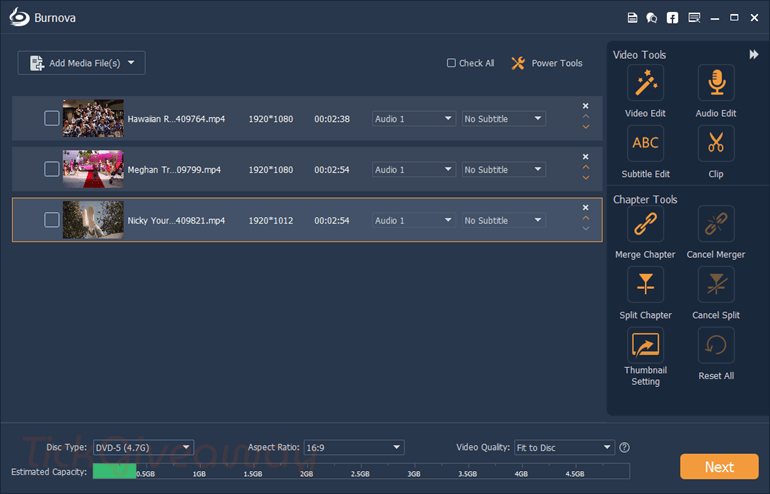
Task: Open the Audio Edit tool
Action: [716, 82]
